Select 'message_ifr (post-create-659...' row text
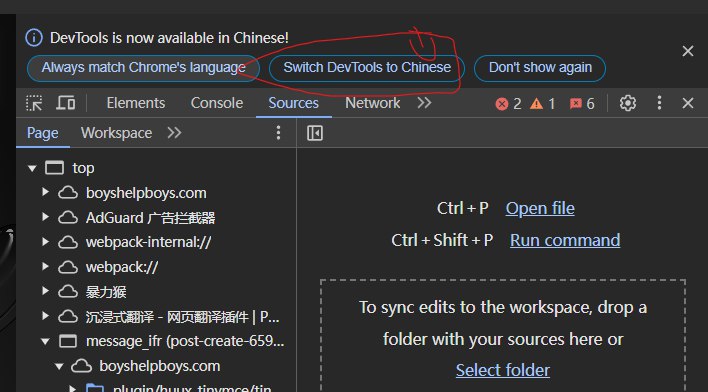The height and width of the screenshot is (392, 708). (x=185, y=341)
